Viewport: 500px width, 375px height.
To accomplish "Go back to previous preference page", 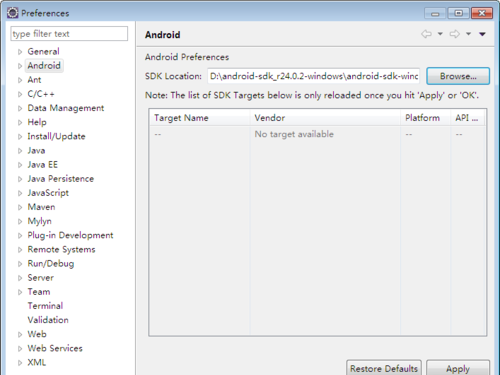I will 426,34.
